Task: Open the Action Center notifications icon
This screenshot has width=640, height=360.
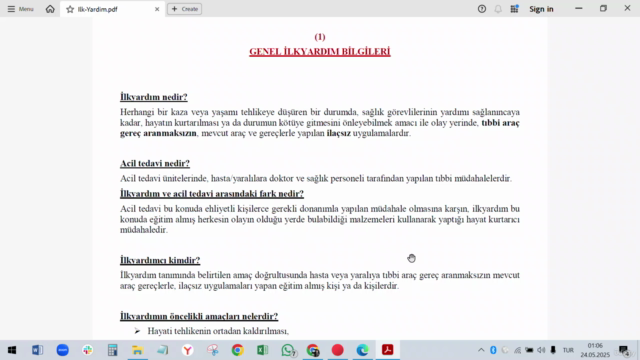Action: 624,350
